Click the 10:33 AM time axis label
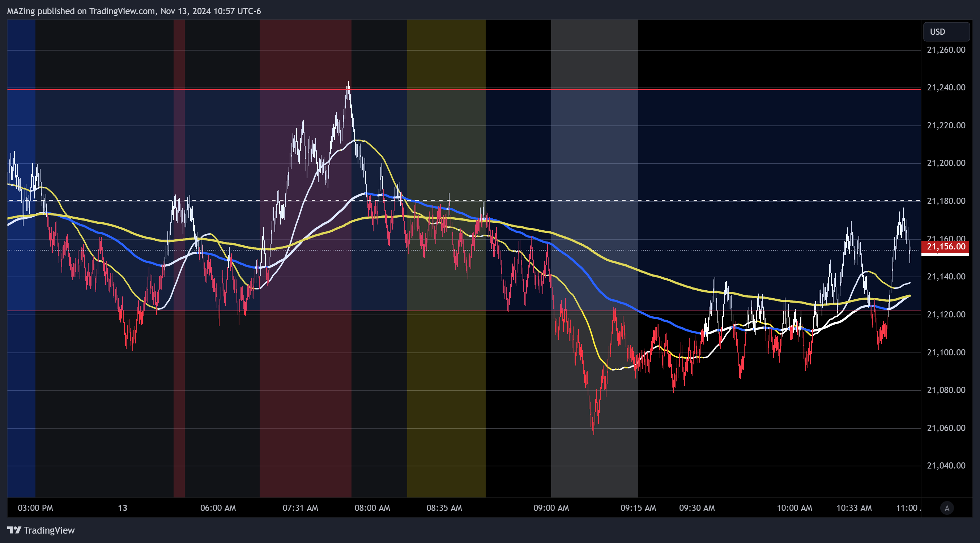980x543 pixels. pyautogui.click(x=854, y=508)
